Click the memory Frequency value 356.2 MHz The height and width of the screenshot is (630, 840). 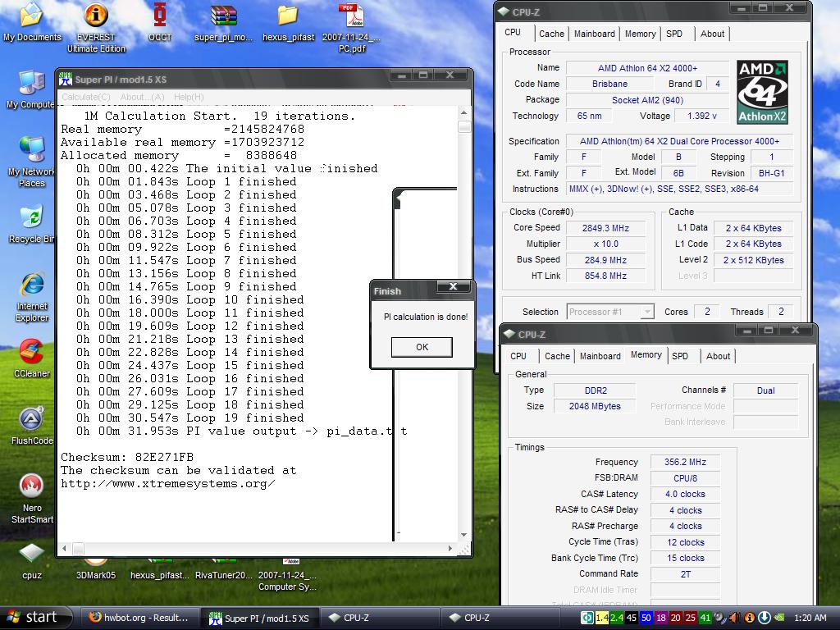pyautogui.click(x=685, y=462)
